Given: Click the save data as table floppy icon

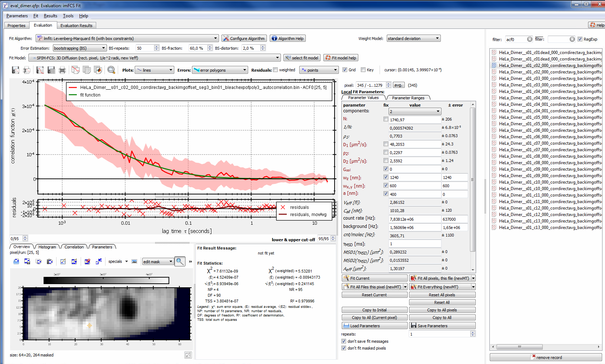Looking at the screenshot, I should (x=51, y=70).
